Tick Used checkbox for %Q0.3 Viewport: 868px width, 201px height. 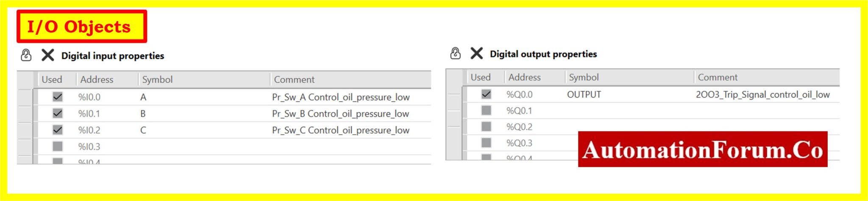coord(486,142)
